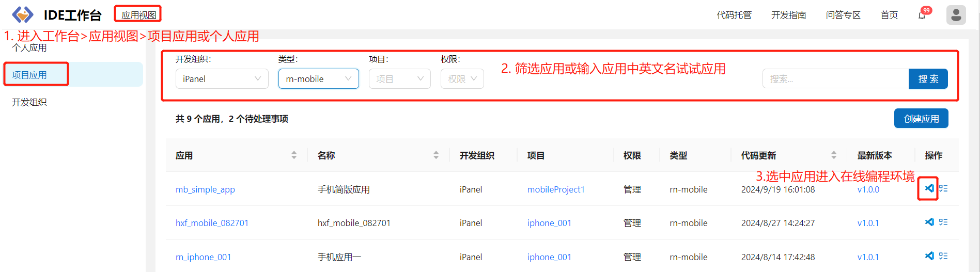
Task: Expand the 项目 filter dropdown
Action: click(399, 79)
